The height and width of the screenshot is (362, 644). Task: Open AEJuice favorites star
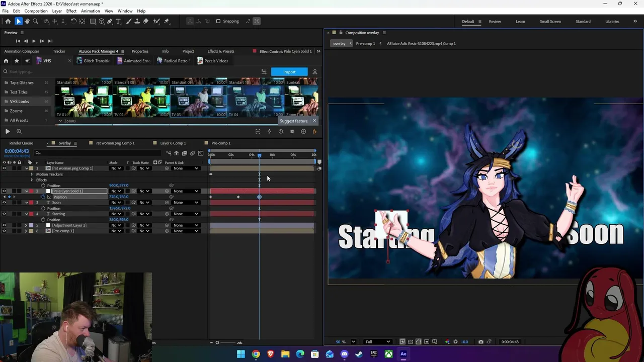(x=17, y=61)
